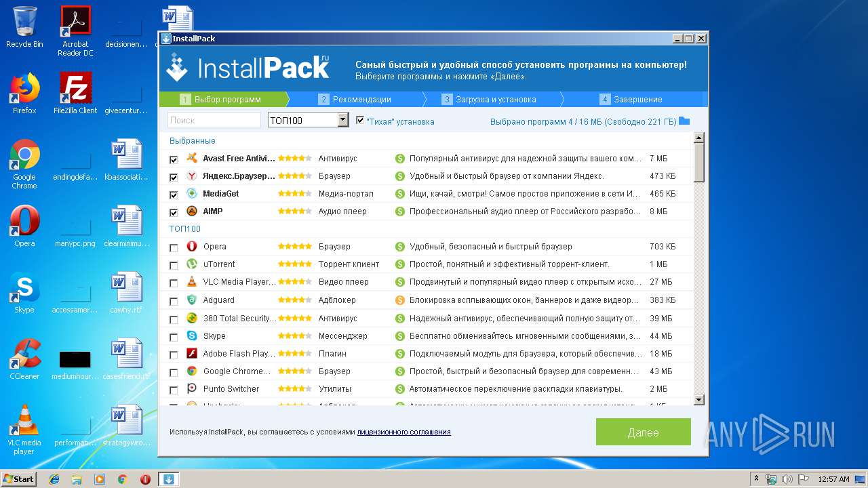868x488 pixels.
Task: Click the Yandex Browser program icon
Action: pos(192,176)
